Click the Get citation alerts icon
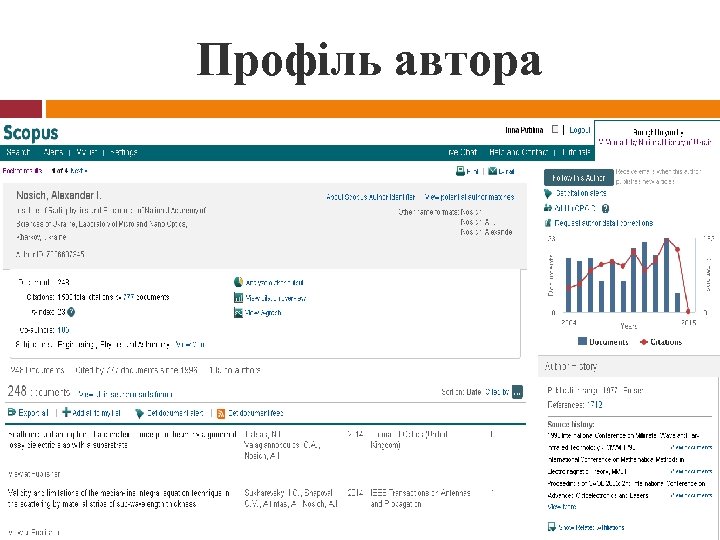720x540 pixels. 548,193
